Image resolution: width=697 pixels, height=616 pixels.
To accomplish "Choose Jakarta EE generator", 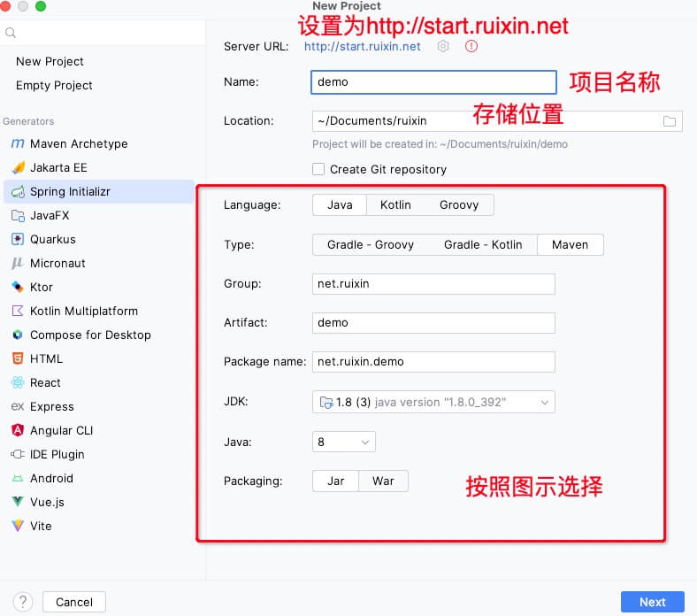I will (x=99, y=167).
